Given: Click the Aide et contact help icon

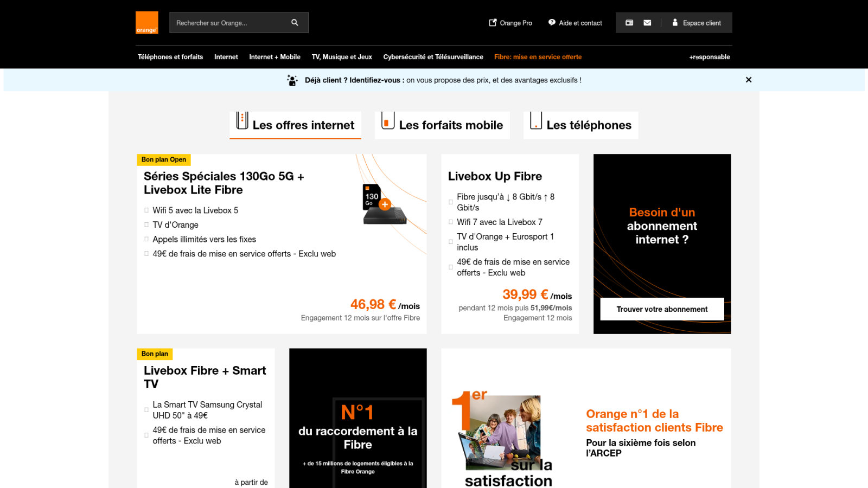Looking at the screenshot, I should 552,23.
